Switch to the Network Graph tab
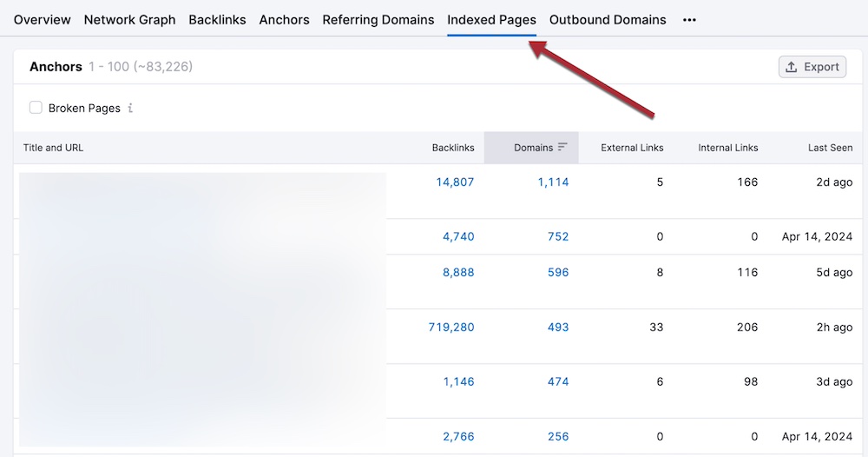The image size is (868, 457). click(x=129, y=19)
